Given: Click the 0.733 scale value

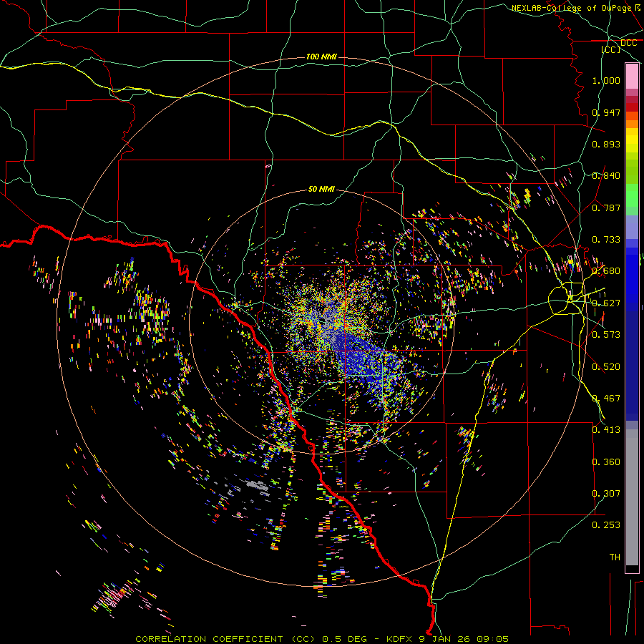Looking at the screenshot, I should click(606, 240).
